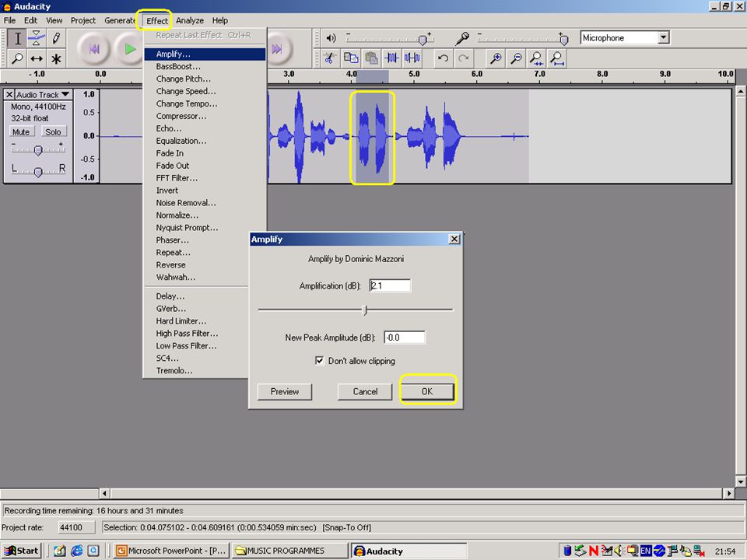747x560 pixels.
Task: Open the Project menu
Action: 83,20
